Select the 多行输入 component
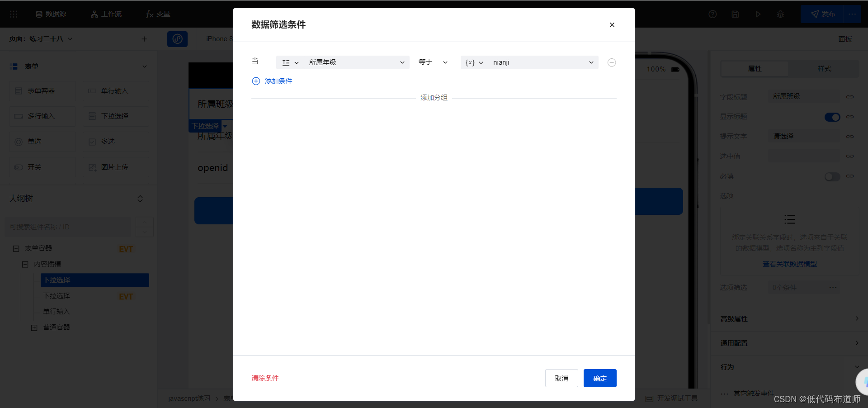The image size is (868, 408). (42, 116)
